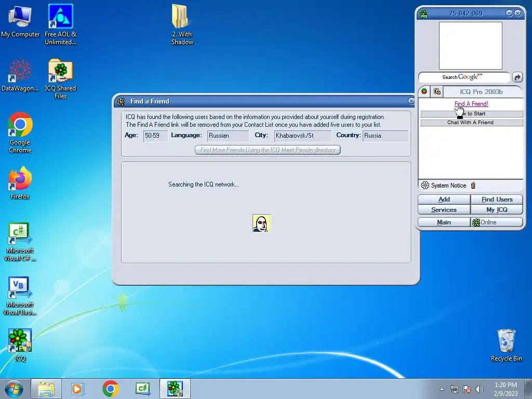Image resolution: width=532 pixels, height=399 pixels.
Task: Click the Age field showing 50-59
Action: (x=155, y=136)
